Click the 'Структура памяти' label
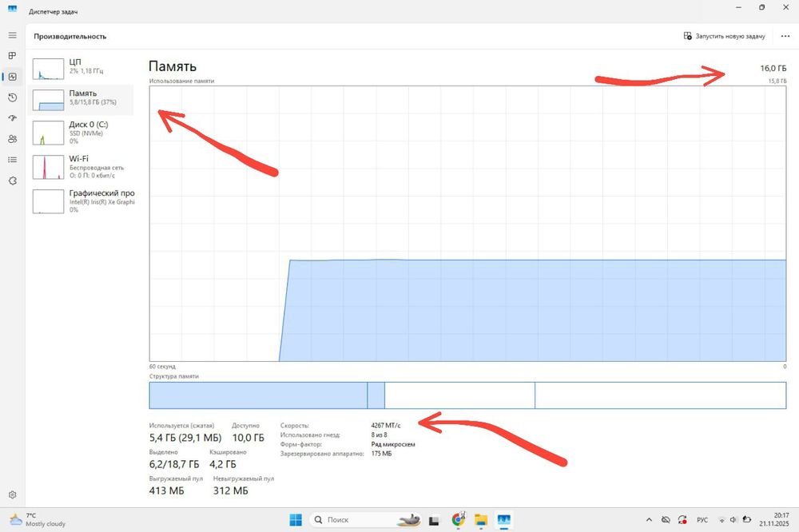 (x=173, y=376)
